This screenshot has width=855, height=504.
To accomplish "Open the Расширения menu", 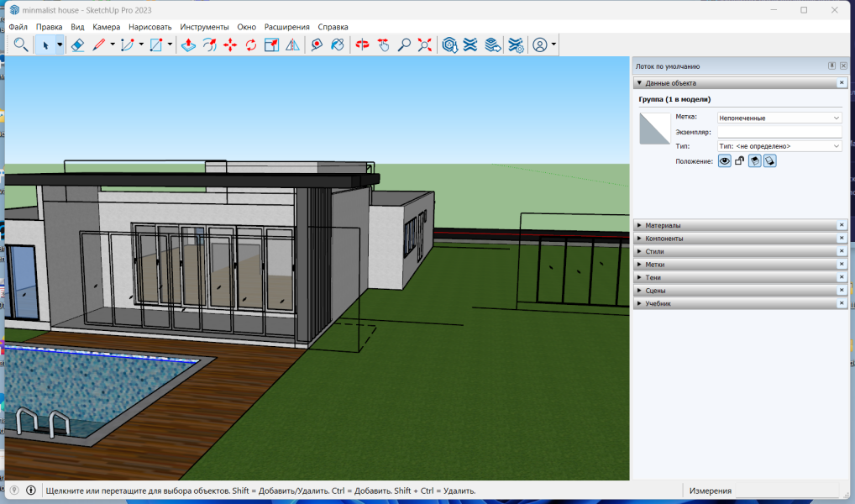I will click(286, 27).
